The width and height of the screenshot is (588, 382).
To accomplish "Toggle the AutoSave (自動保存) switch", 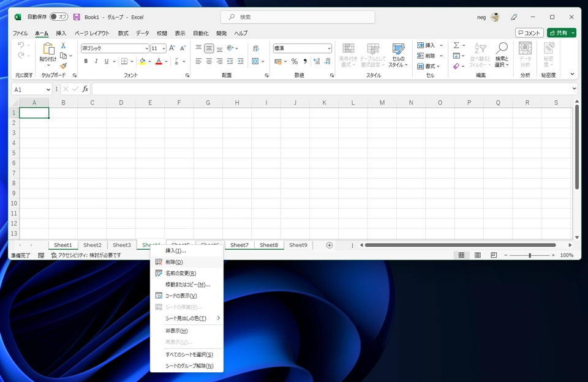I will [x=59, y=17].
